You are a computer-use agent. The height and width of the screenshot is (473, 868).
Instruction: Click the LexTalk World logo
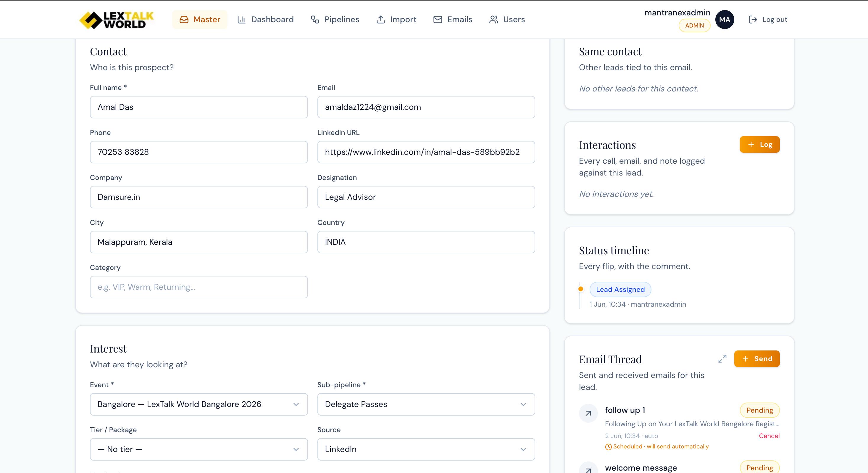pos(116,20)
